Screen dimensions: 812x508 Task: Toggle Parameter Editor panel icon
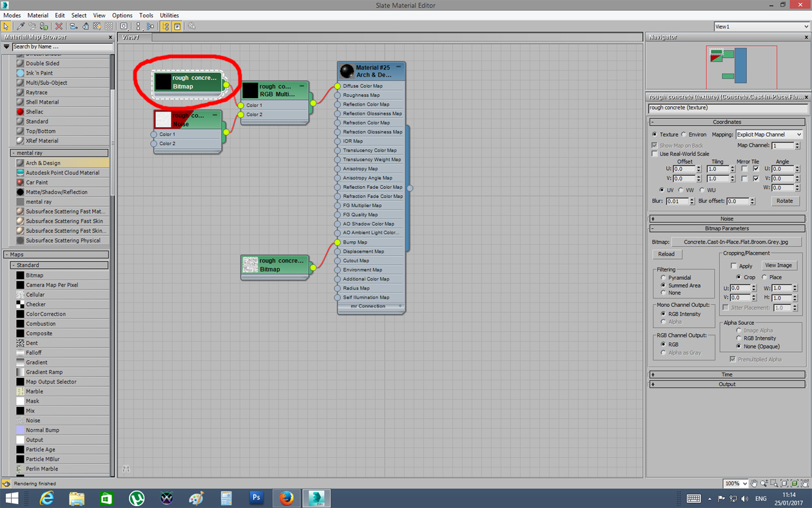click(x=177, y=26)
